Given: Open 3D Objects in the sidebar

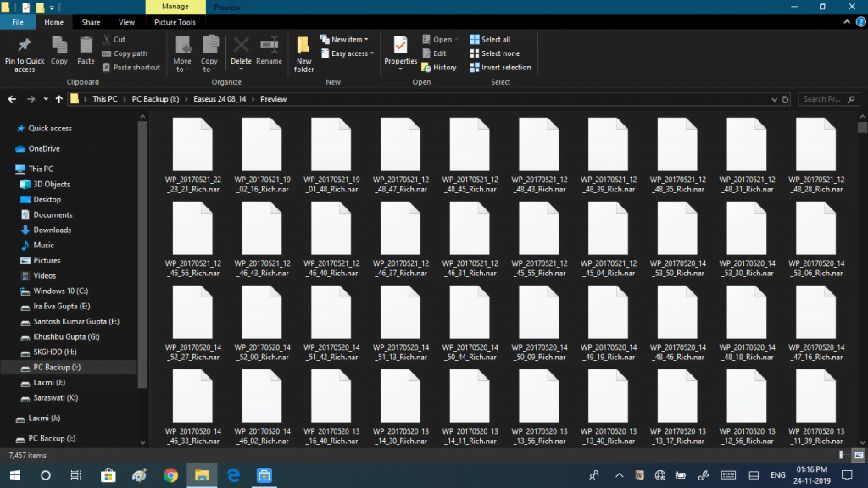Looking at the screenshot, I should [45, 184].
